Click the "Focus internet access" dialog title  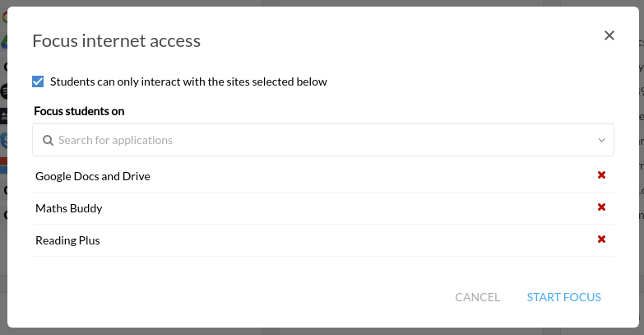pyautogui.click(x=116, y=40)
